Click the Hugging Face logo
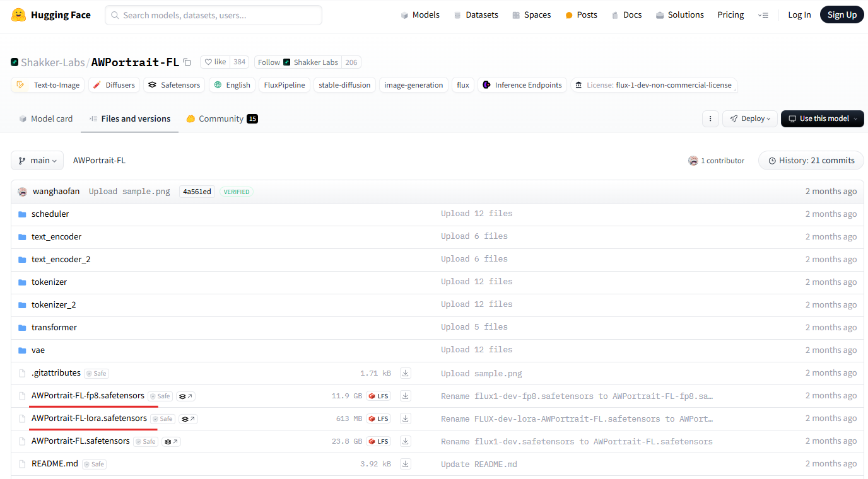868x479 pixels. point(50,14)
